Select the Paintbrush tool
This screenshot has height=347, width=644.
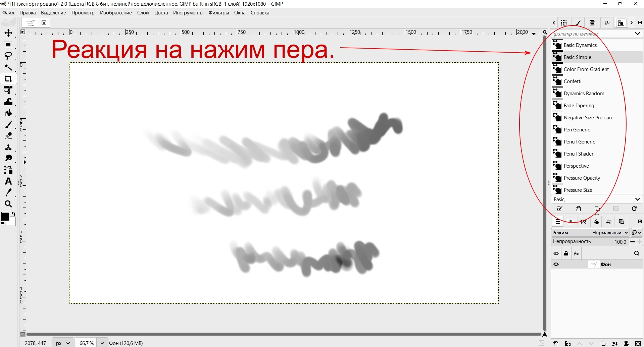8,125
